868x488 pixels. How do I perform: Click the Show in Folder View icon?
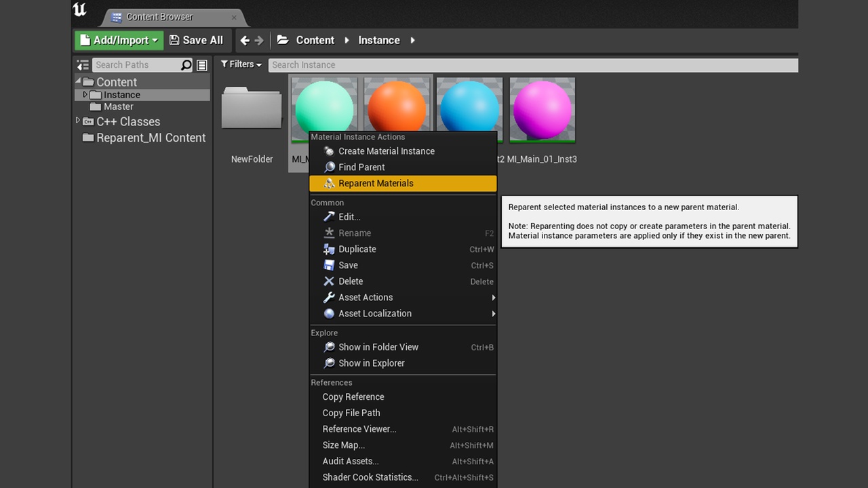coord(329,347)
